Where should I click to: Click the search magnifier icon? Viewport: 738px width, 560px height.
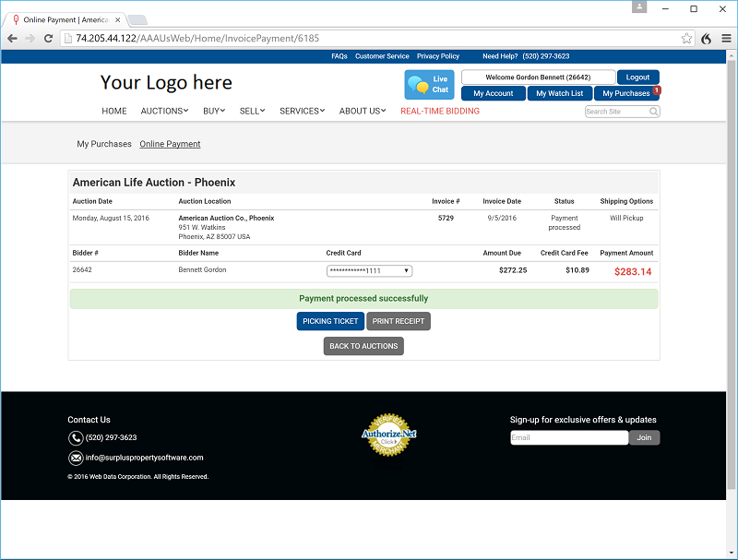654,112
